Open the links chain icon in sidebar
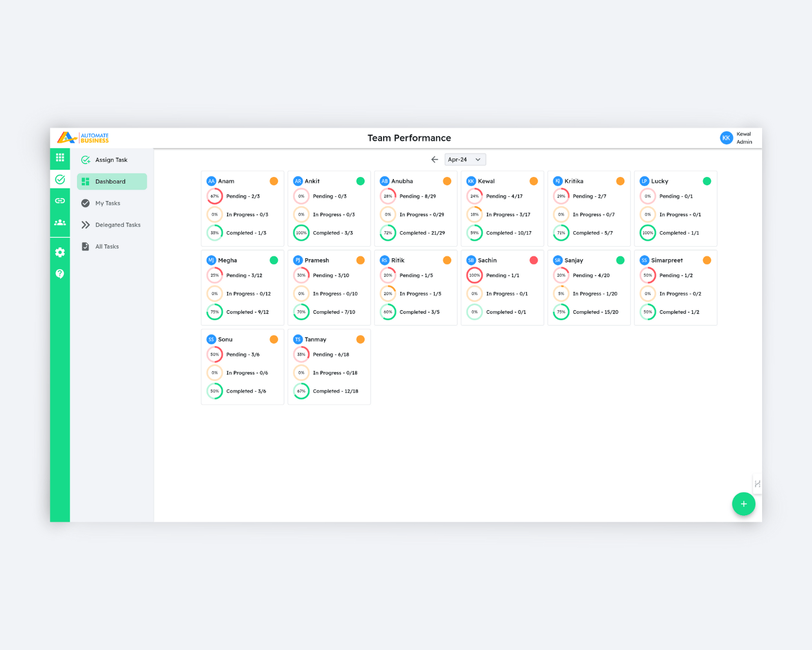 point(60,201)
